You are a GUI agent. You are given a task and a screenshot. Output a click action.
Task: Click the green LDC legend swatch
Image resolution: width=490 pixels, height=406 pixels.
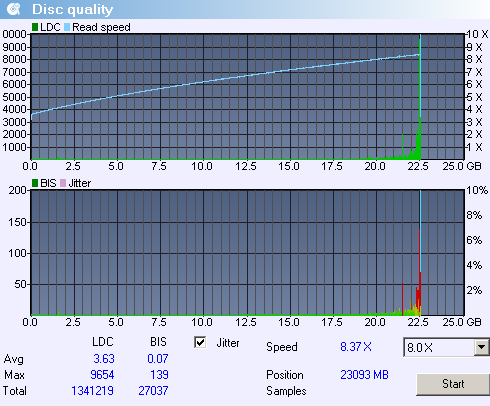click(x=35, y=27)
